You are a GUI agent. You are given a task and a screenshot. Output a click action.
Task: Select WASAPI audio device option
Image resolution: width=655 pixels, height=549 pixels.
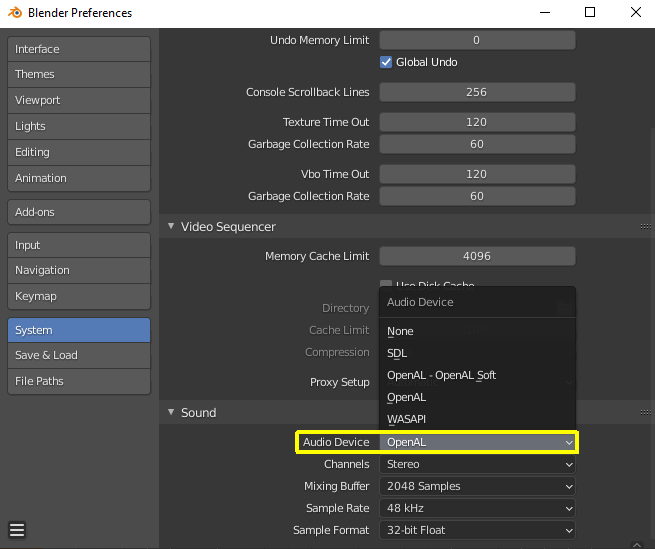(477, 419)
